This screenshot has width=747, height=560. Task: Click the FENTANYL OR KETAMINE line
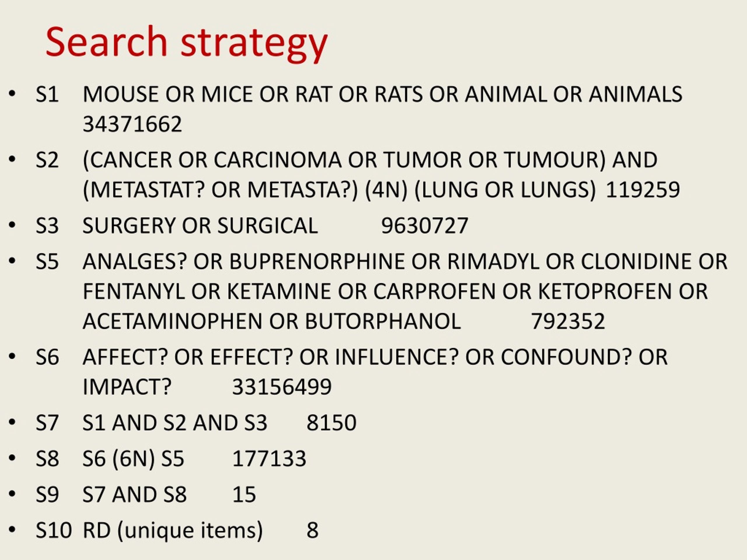[x=395, y=291]
